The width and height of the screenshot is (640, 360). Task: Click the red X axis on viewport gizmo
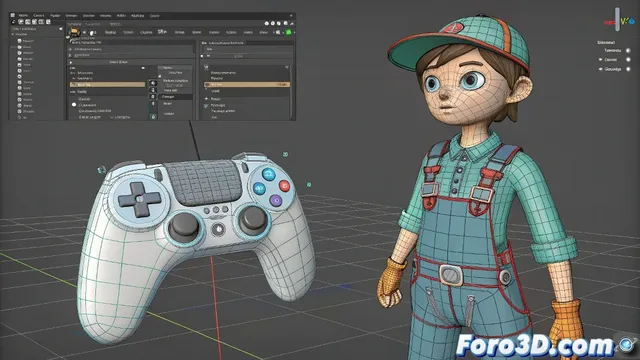click(x=609, y=22)
